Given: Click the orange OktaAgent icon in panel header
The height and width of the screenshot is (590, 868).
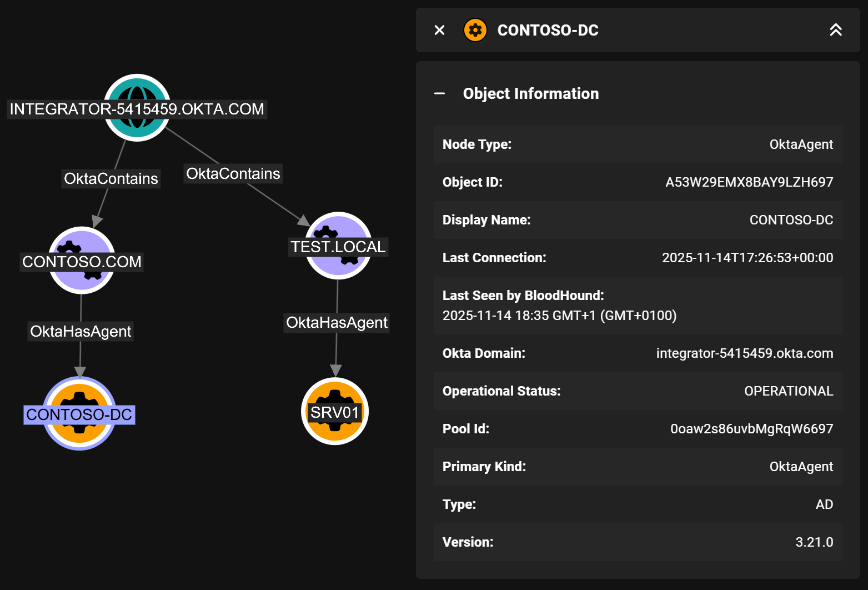Looking at the screenshot, I should coord(475,30).
